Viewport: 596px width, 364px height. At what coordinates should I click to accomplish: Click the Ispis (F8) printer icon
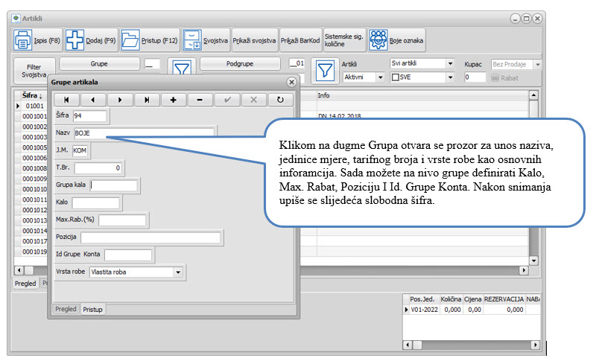pyautogui.click(x=23, y=40)
